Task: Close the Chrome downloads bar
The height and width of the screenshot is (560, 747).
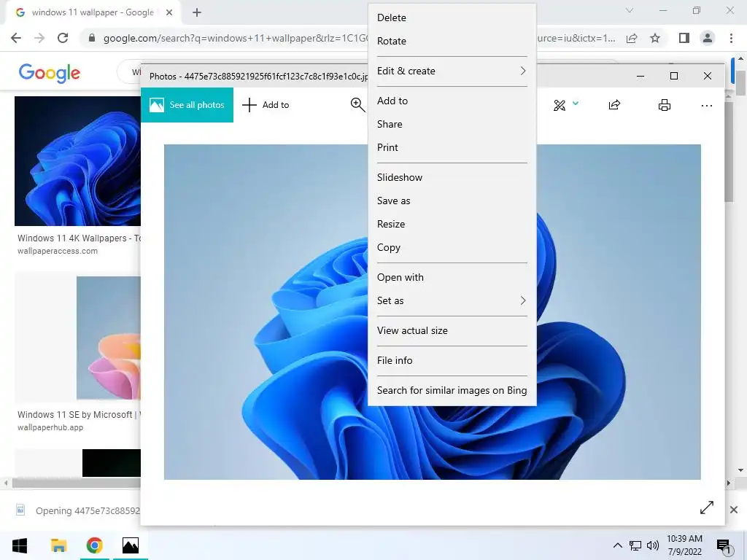Action: click(734, 510)
